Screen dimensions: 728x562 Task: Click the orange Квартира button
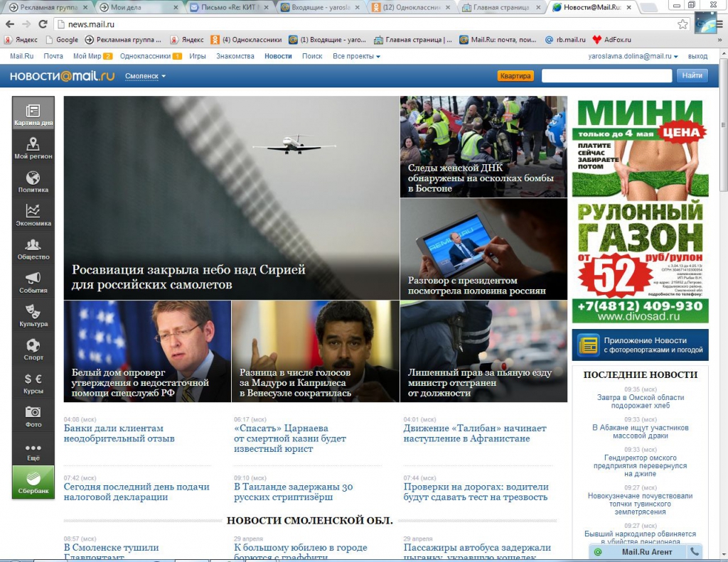click(515, 75)
